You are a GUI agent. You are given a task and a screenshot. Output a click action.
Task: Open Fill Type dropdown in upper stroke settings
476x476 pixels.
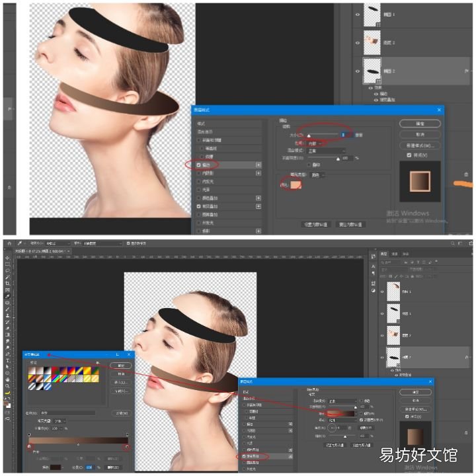(317, 175)
